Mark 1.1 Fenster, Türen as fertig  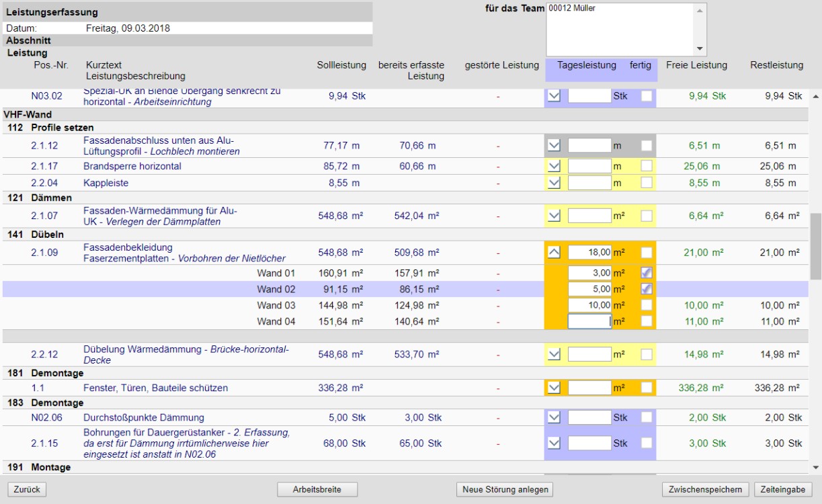pos(647,388)
